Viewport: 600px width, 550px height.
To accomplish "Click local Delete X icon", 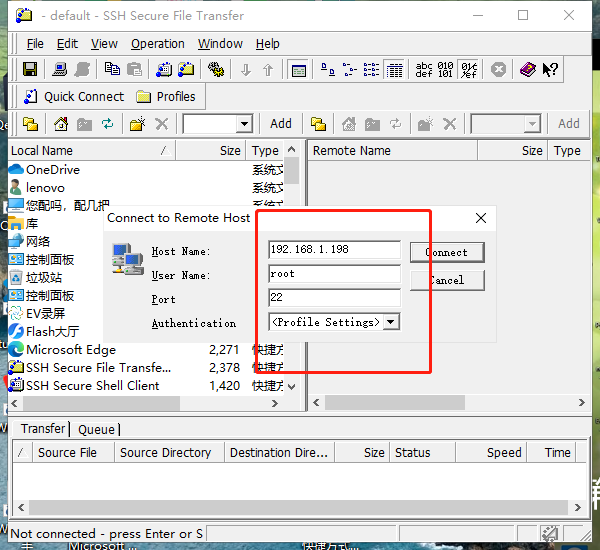I will point(161,124).
